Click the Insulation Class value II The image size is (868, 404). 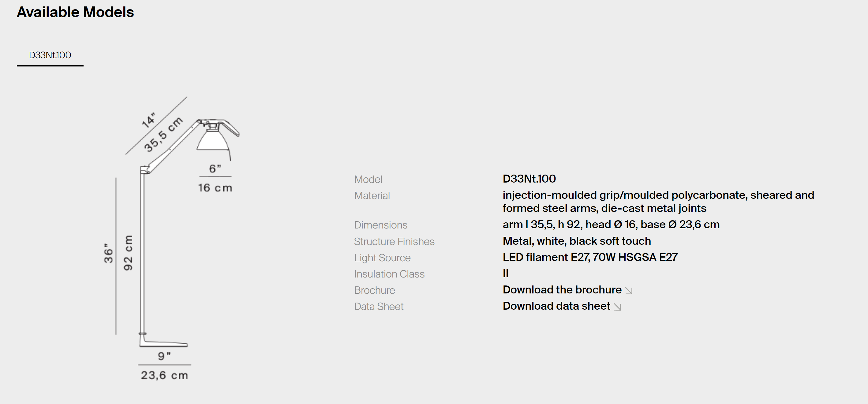[x=505, y=274]
